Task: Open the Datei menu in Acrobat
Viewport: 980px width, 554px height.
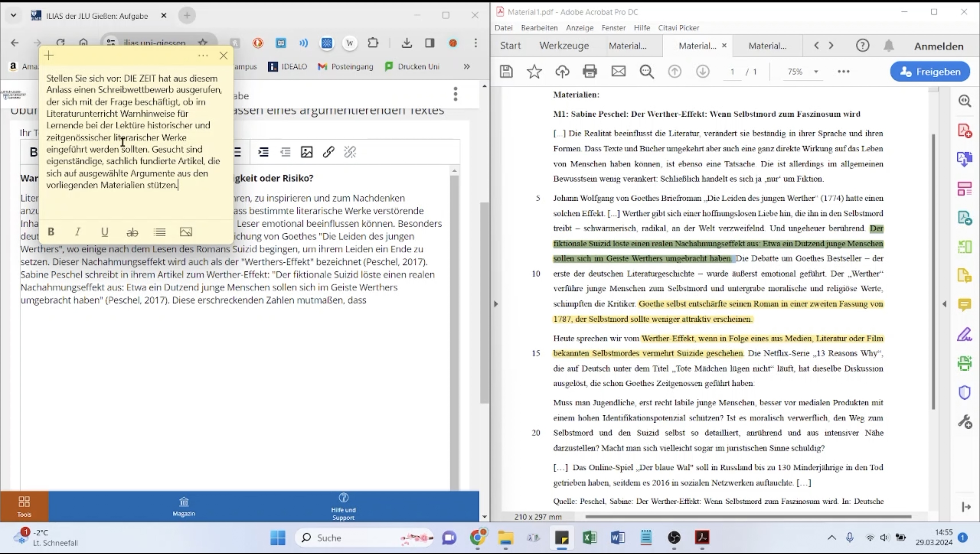Action: click(503, 28)
